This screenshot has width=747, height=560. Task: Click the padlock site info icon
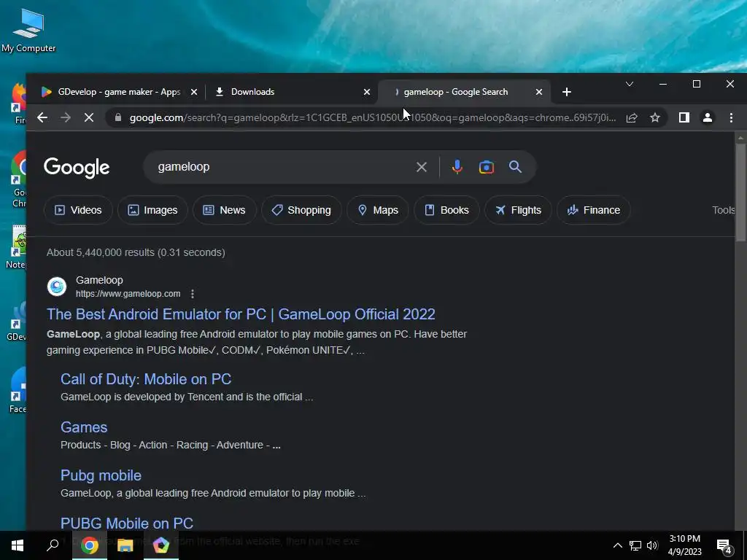click(x=118, y=117)
